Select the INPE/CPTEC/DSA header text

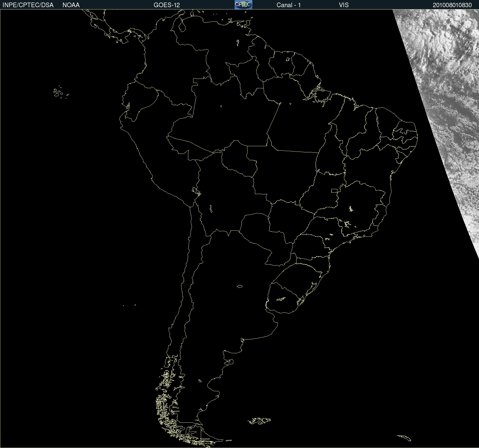coord(28,5)
